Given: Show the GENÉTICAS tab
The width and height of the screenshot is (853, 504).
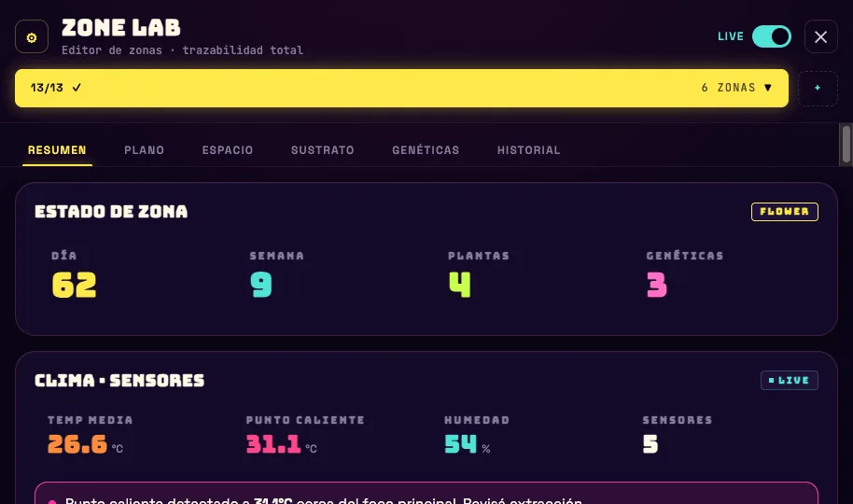Looking at the screenshot, I should pyautogui.click(x=426, y=150).
